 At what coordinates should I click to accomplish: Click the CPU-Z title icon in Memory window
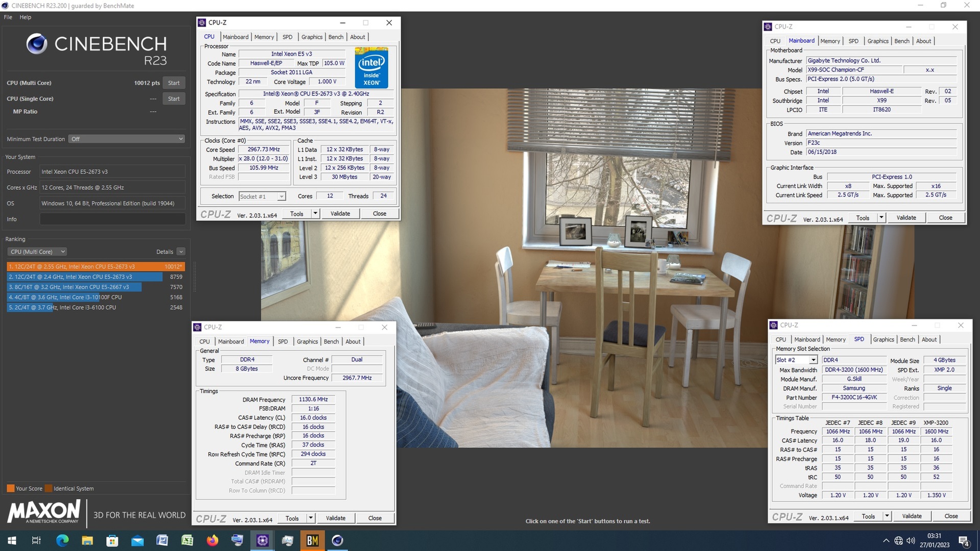coord(197,327)
